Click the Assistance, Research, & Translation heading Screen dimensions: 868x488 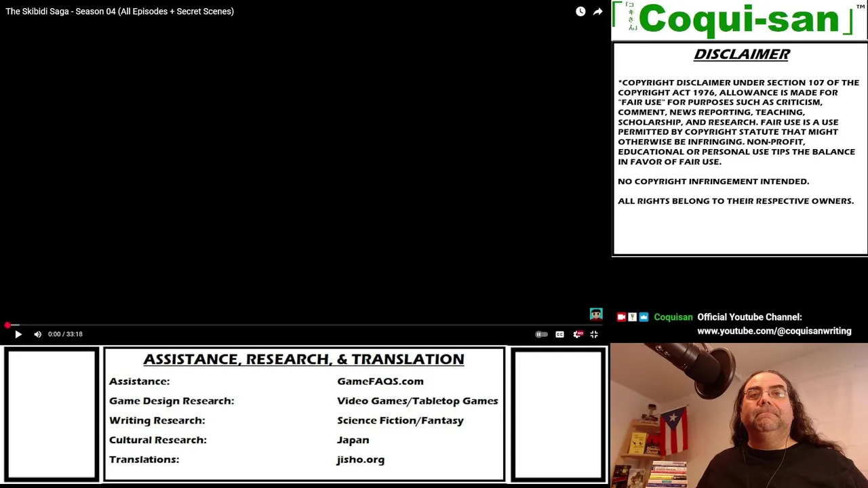[x=304, y=359]
